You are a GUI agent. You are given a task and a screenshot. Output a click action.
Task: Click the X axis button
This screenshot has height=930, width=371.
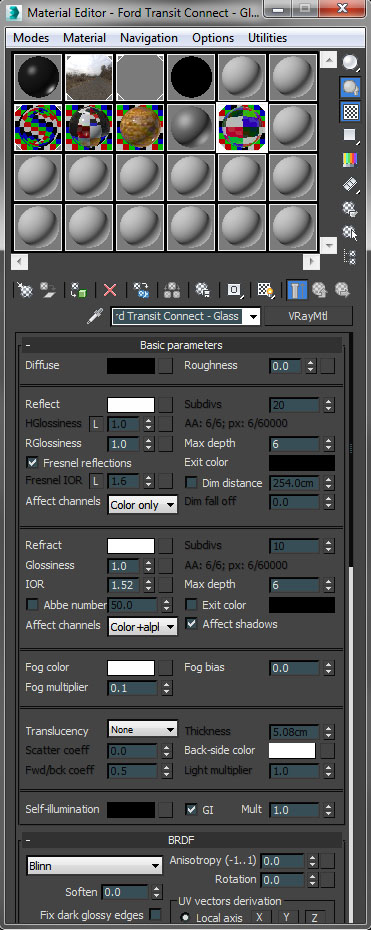[259, 918]
